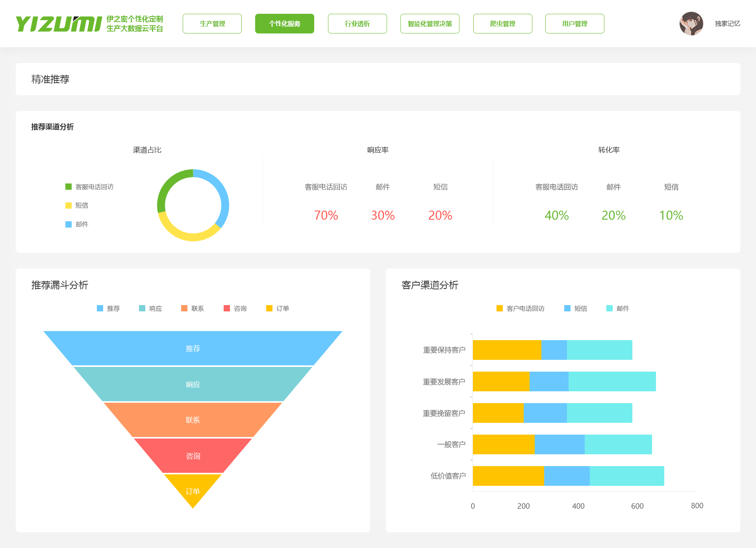Click the green 20% conversion rate value

[613, 215]
